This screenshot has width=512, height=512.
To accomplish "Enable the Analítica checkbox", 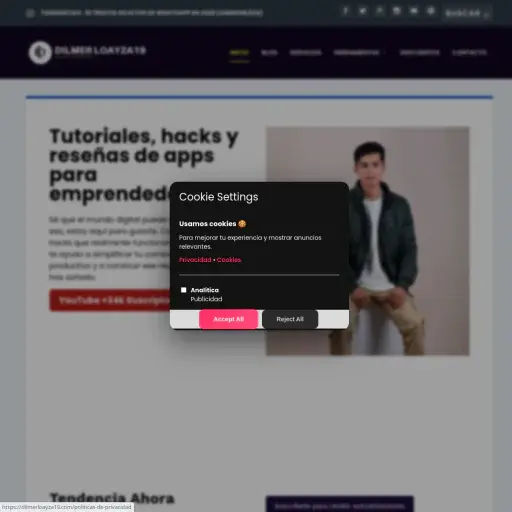I will pyautogui.click(x=184, y=290).
